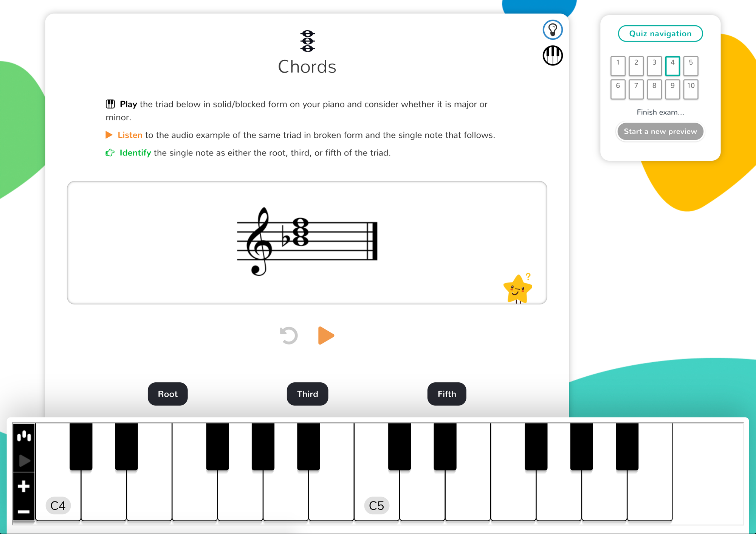Click the question mark star mascot

pyautogui.click(x=516, y=289)
